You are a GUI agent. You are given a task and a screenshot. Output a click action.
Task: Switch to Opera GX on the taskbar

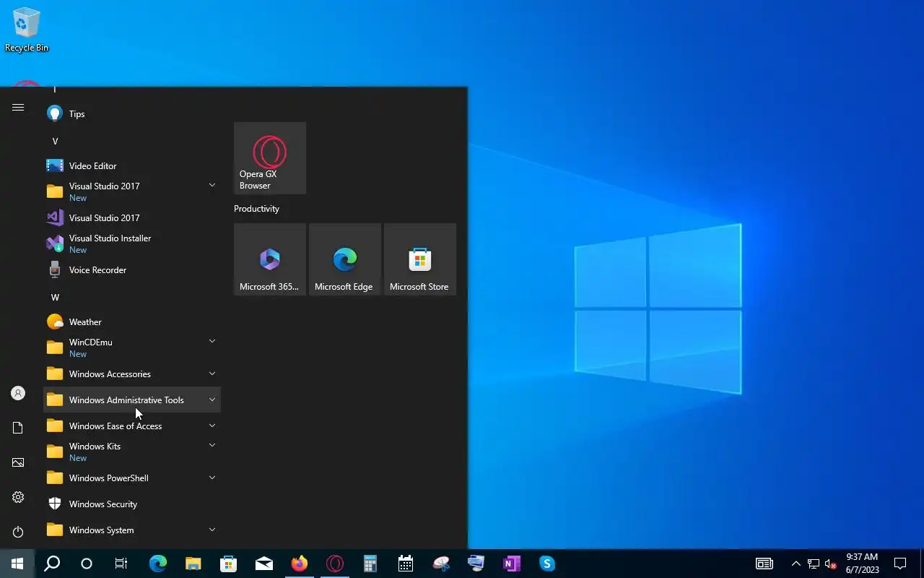pos(334,564)
